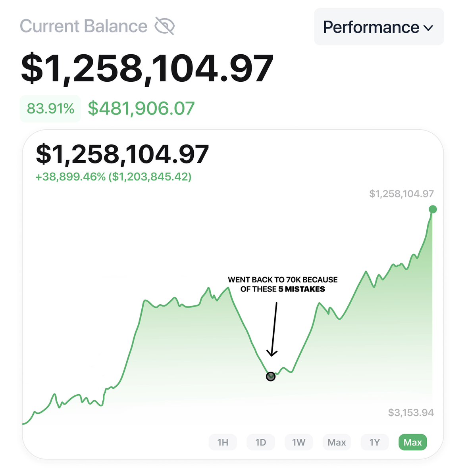The width and height of the screenshot is (466, 476).
Task: Click the green dot at chart's end
Action: click(433, 209)
